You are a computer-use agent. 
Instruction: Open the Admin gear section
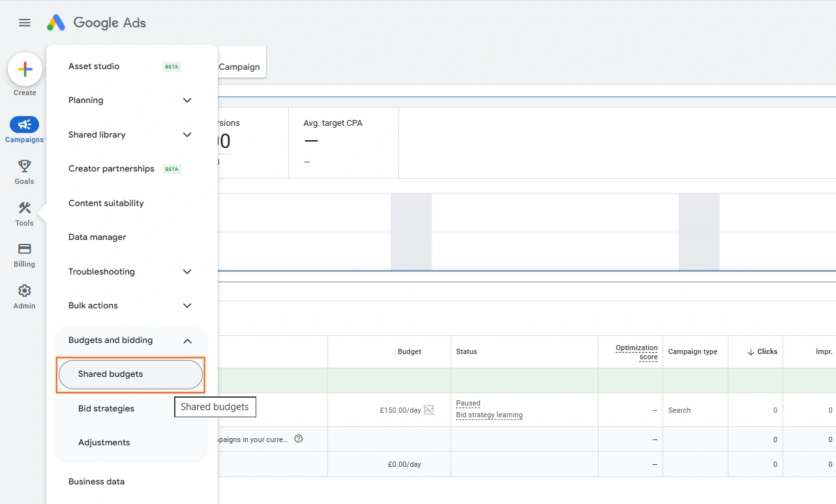pyautogui.click(x=25, y=297)
